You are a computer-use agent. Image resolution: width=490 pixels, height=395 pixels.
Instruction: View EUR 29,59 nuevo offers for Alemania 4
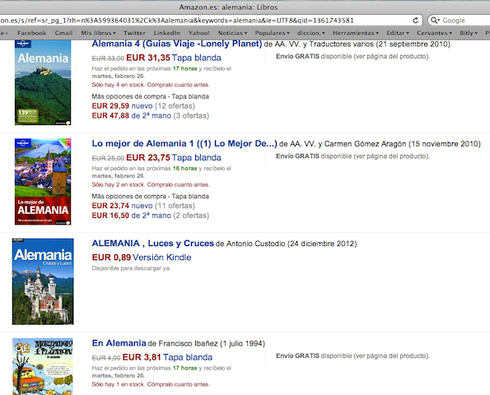pyautogui.click(x=122, y=106)
